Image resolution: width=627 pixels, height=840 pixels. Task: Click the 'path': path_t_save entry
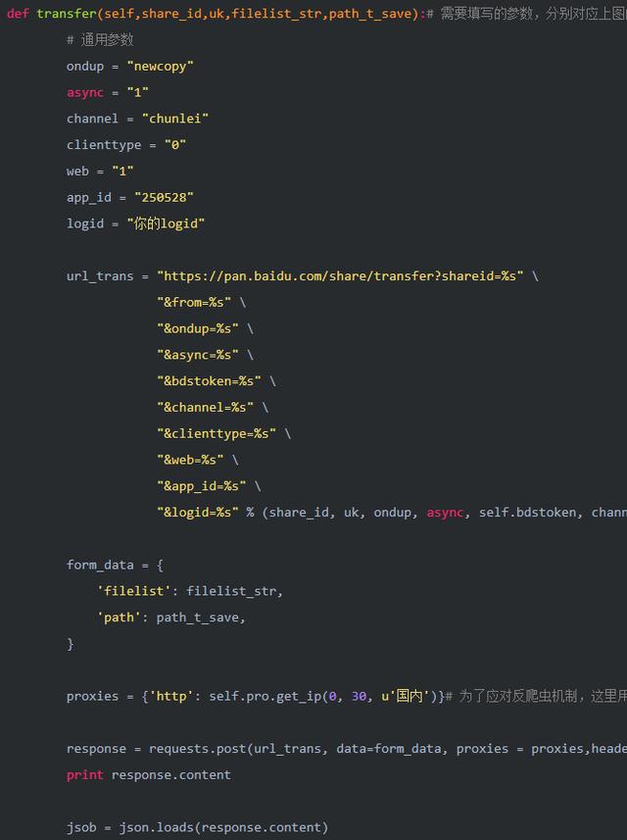pos(170,618)
